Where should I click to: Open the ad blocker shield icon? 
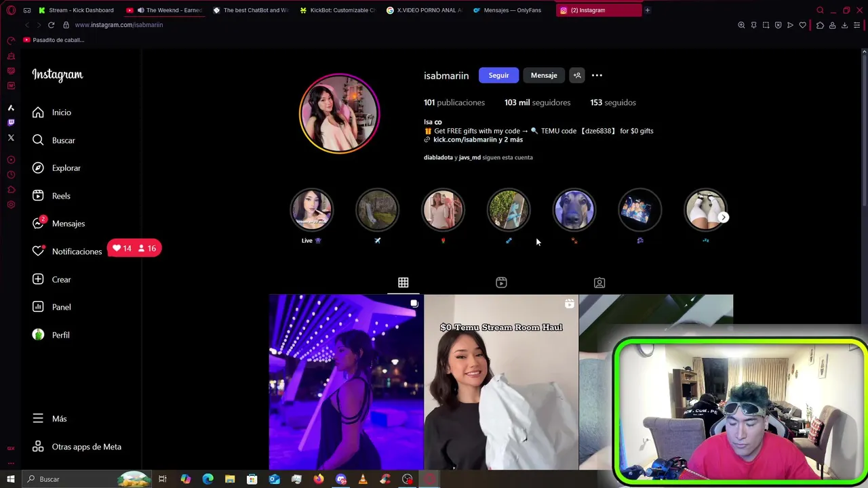pyautogui.click(x=778, y=25)
